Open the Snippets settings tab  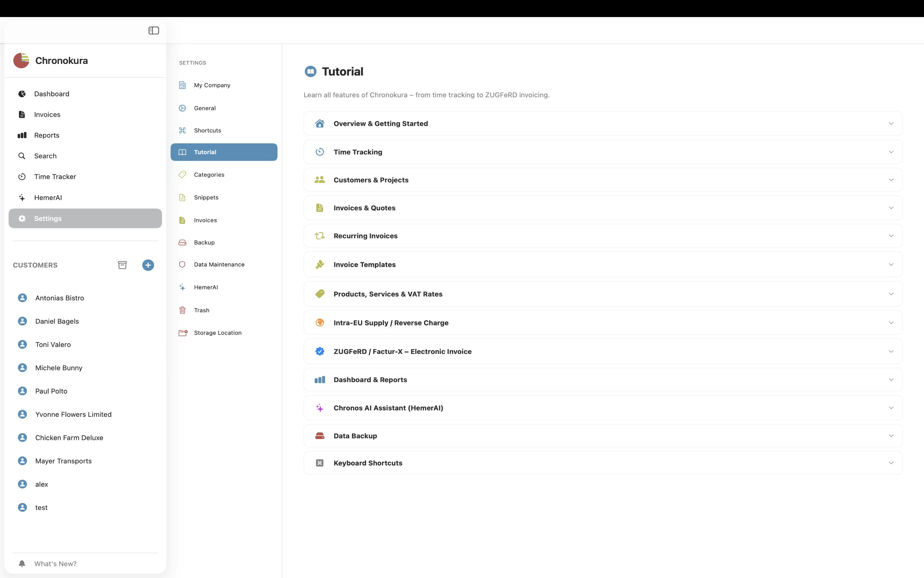point(224,197)
